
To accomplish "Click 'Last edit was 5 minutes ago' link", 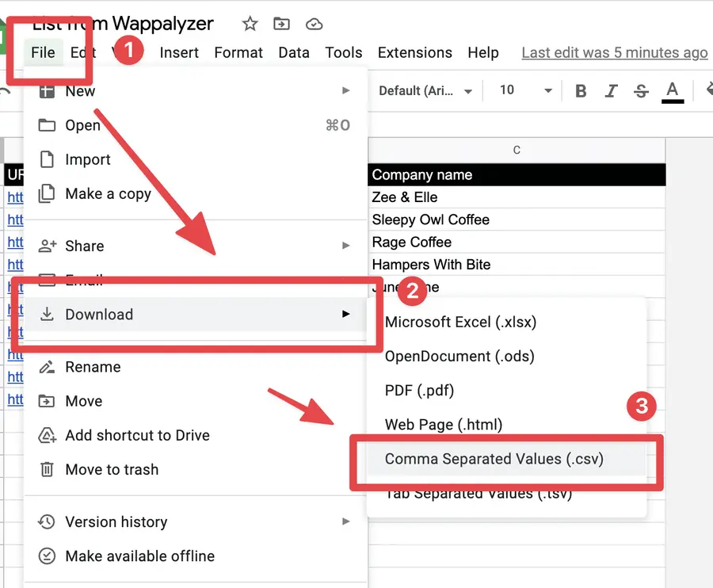I will (x=614, y=53).
